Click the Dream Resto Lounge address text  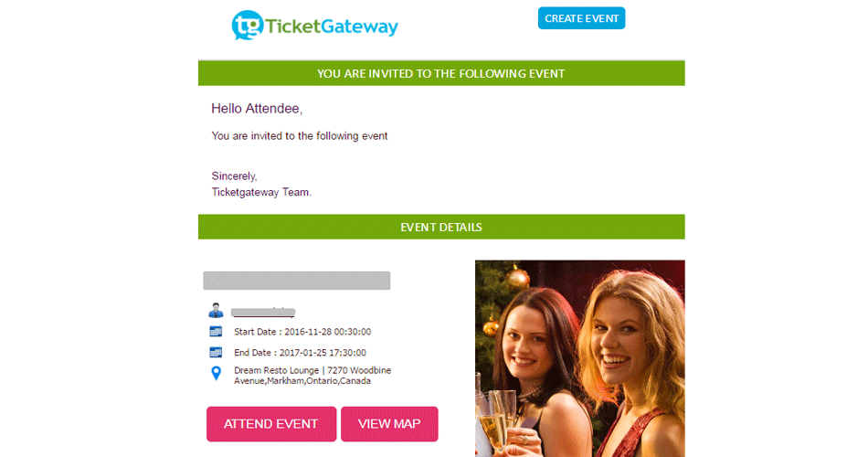(312, 376)
